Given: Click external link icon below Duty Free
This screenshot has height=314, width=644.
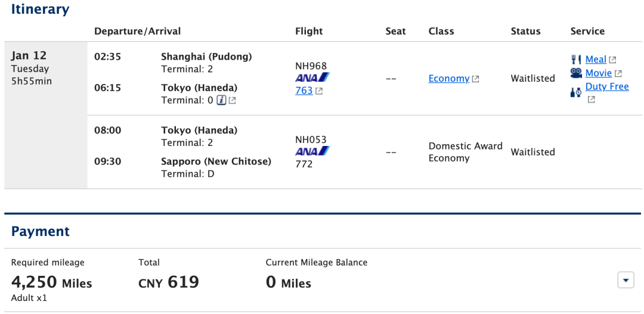Looking at the screenshot, I should point(591,99).
